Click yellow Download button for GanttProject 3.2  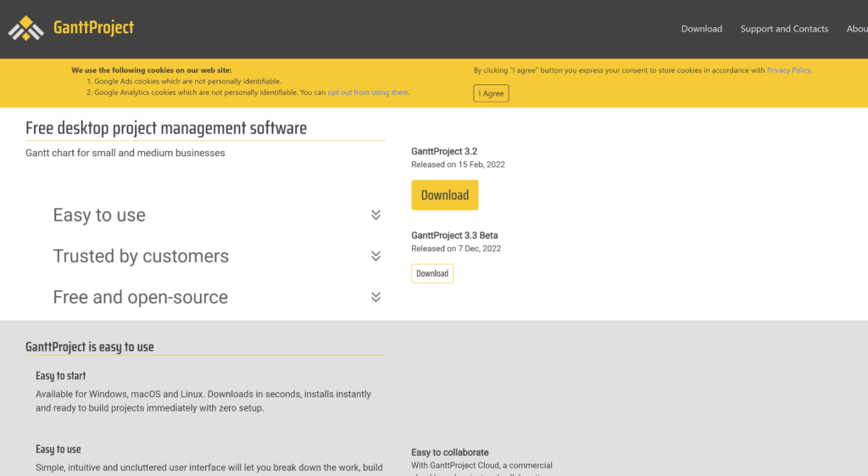coord(444,195)
